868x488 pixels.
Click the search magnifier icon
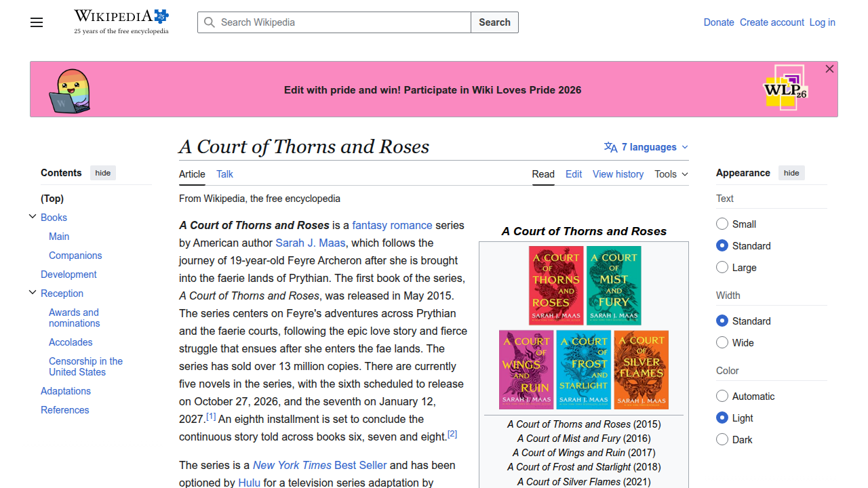tap(210, 22)
